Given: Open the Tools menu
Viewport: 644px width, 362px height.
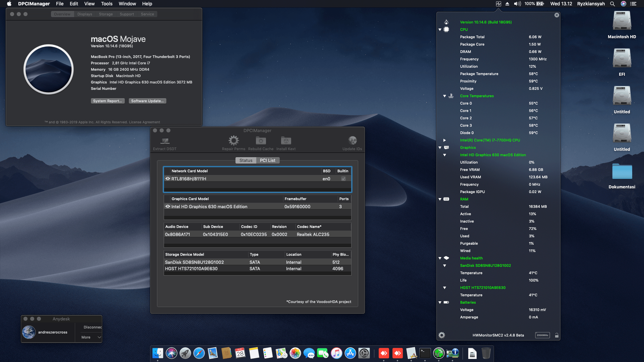Looking at the screenshot, I should coord(106,4).
